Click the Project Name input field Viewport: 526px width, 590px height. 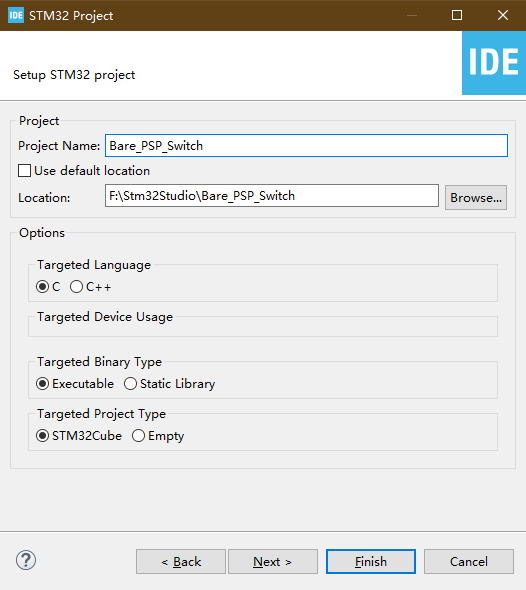[306, 146]
